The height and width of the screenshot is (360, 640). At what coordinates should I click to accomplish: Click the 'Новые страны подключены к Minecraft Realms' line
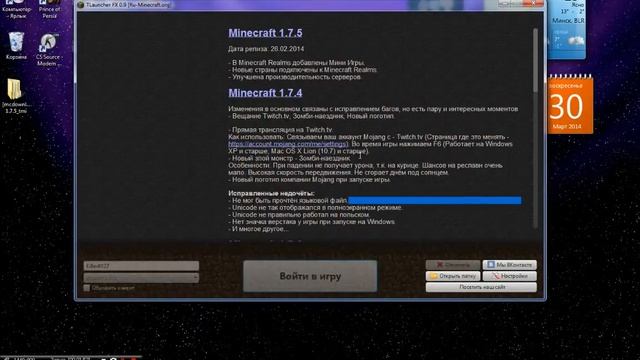[303, 70]
